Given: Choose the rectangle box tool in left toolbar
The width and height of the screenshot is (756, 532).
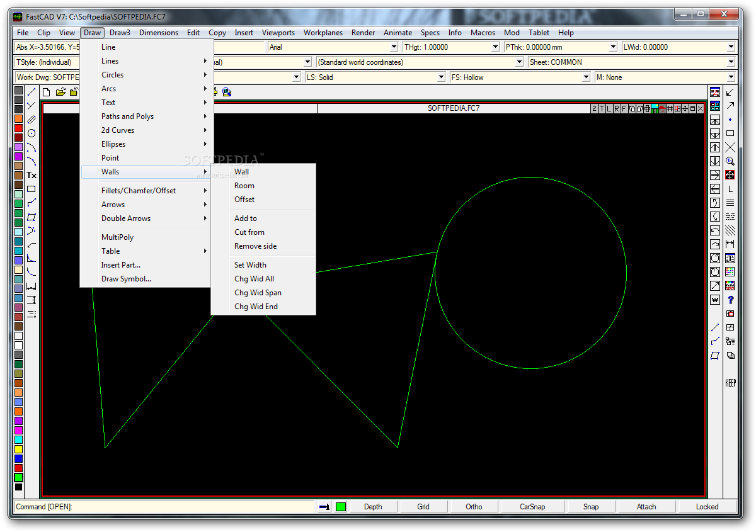Looking at the screenshot, I should click(x=31, y=189).
